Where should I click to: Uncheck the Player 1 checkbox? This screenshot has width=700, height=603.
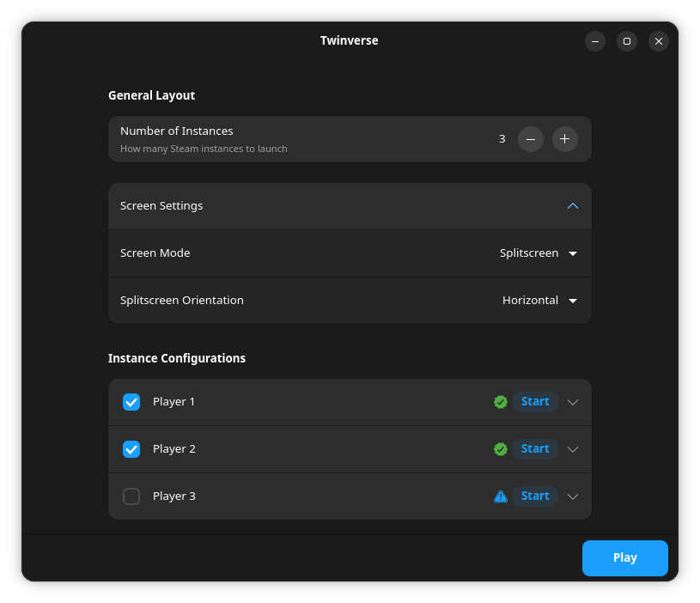[131, 402]
